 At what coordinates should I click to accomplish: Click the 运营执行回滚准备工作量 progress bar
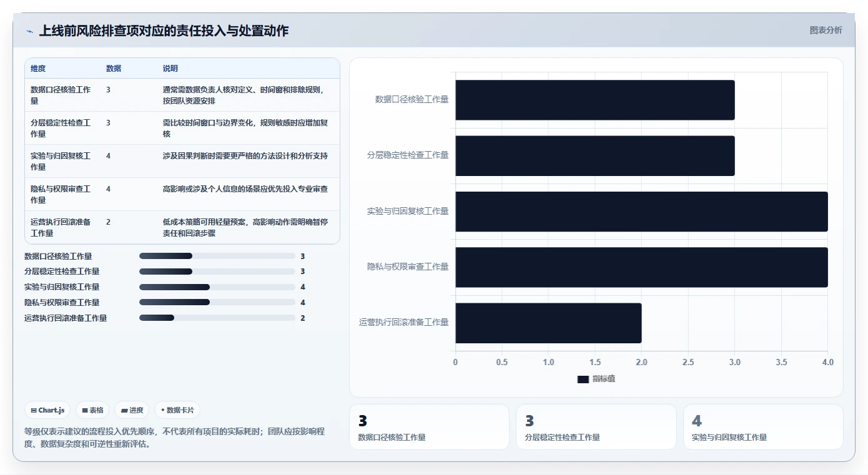[217, 318]
